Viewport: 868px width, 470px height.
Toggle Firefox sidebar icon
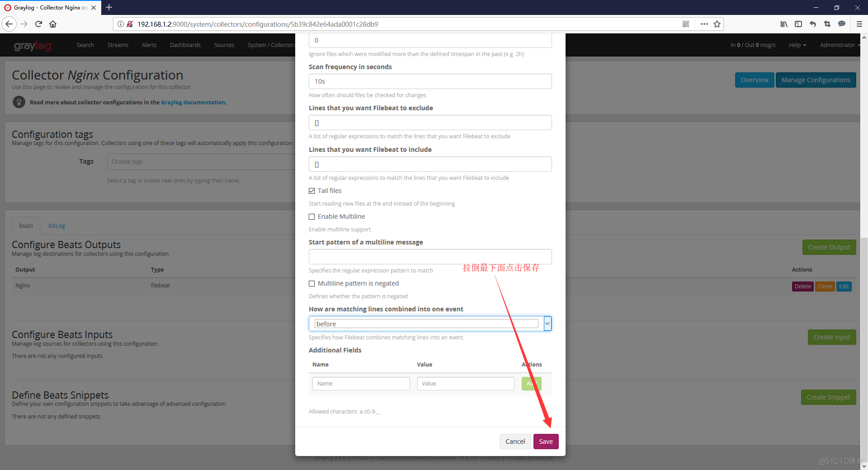(x=798, y=24)
